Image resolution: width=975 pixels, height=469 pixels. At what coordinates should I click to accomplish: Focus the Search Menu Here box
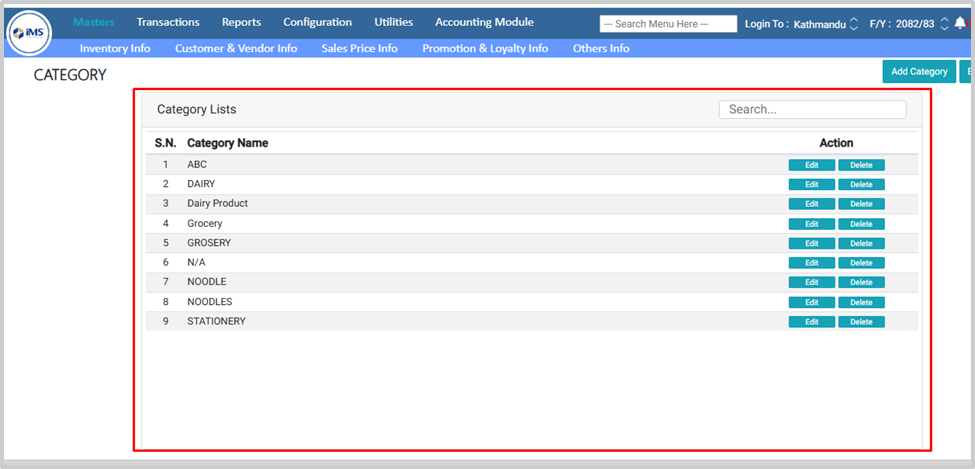pos(668,24)
